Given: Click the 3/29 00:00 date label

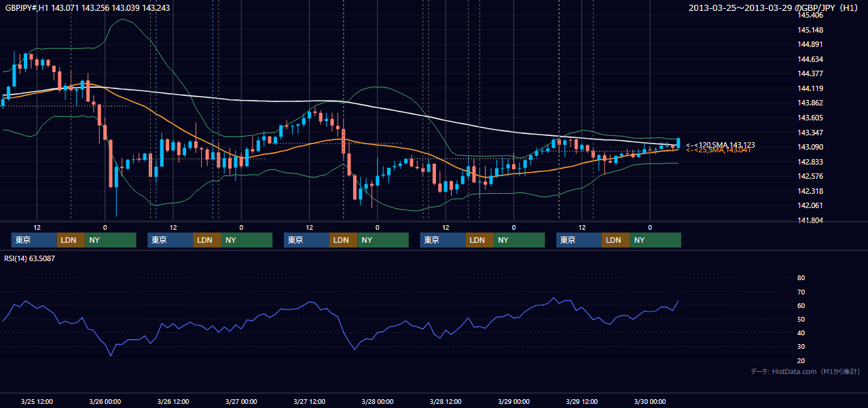Looking at the screenshot, I should pos(513,401).
